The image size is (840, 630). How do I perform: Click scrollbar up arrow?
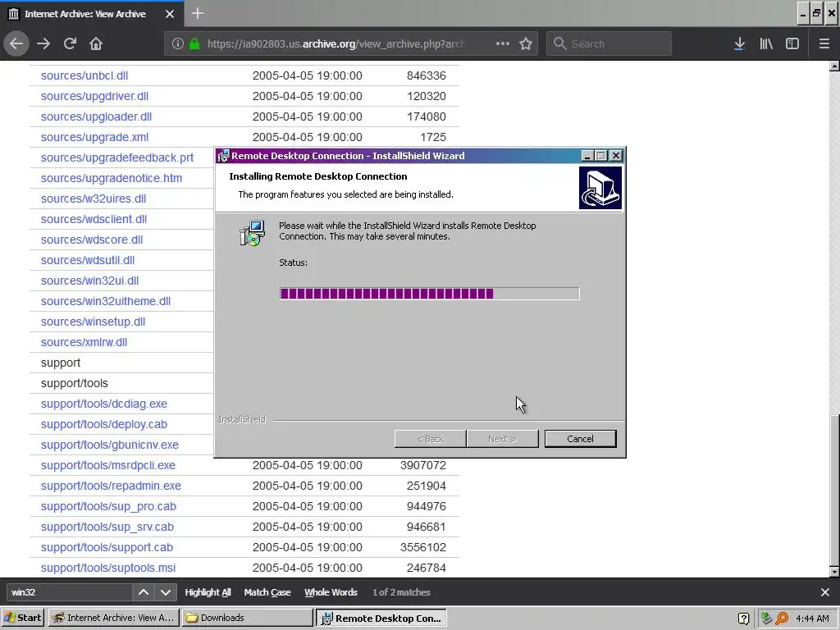pyautogui.click(x=834, y=66)
